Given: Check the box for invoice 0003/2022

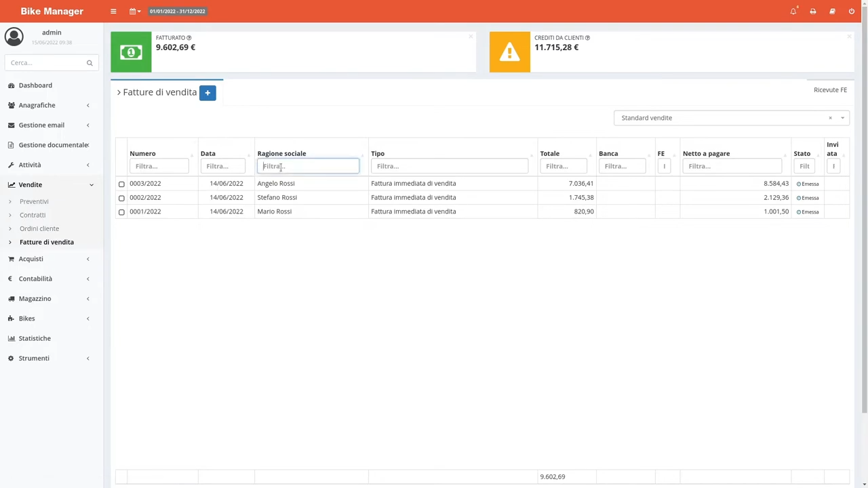Looking at the screenshot, I should pos(121,184).
